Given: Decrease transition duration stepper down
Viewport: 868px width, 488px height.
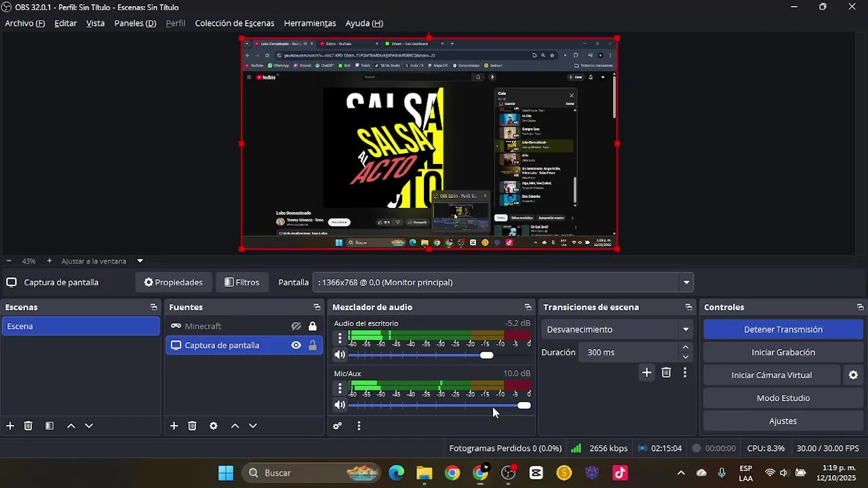Looking at the screenshot, I should point(686,357).
